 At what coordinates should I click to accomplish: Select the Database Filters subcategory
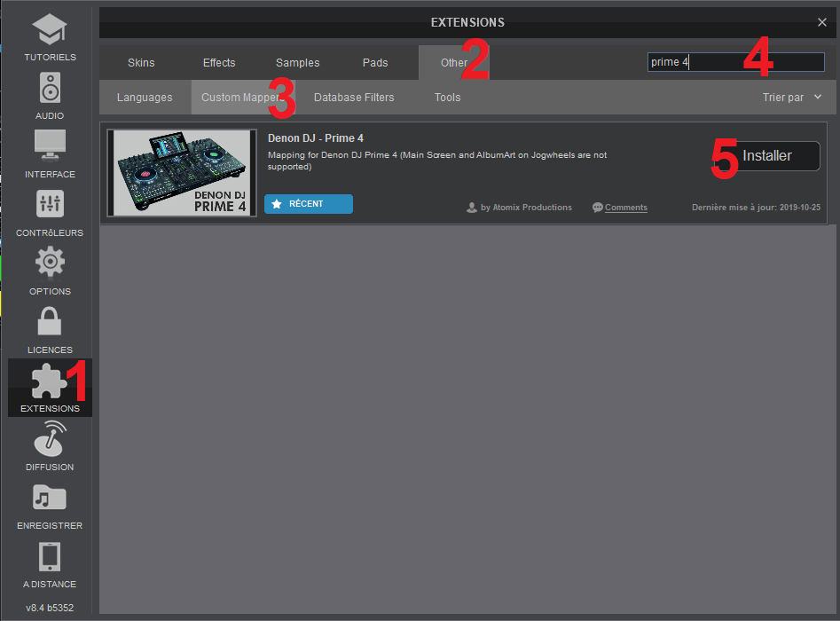[x=354, y=98]
